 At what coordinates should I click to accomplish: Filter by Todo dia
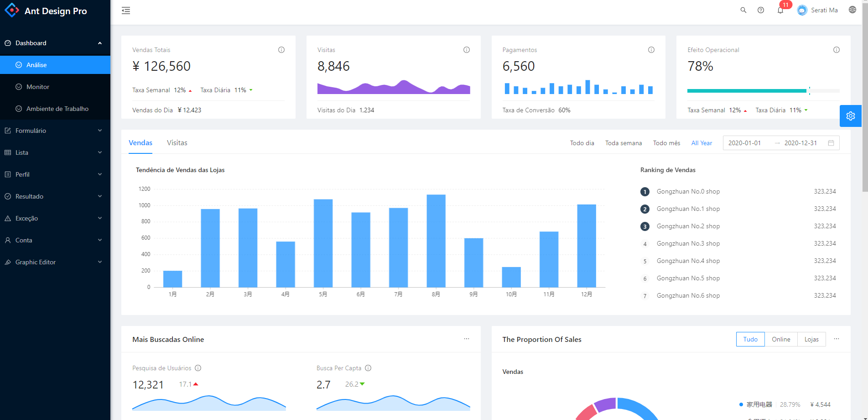point(582,143)
